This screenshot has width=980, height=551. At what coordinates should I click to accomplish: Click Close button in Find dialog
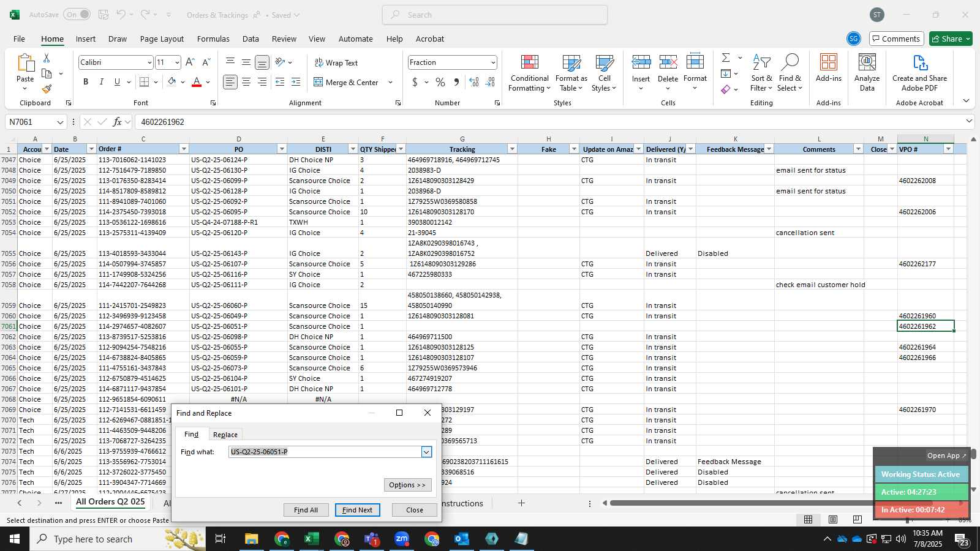tap(415, 510)
